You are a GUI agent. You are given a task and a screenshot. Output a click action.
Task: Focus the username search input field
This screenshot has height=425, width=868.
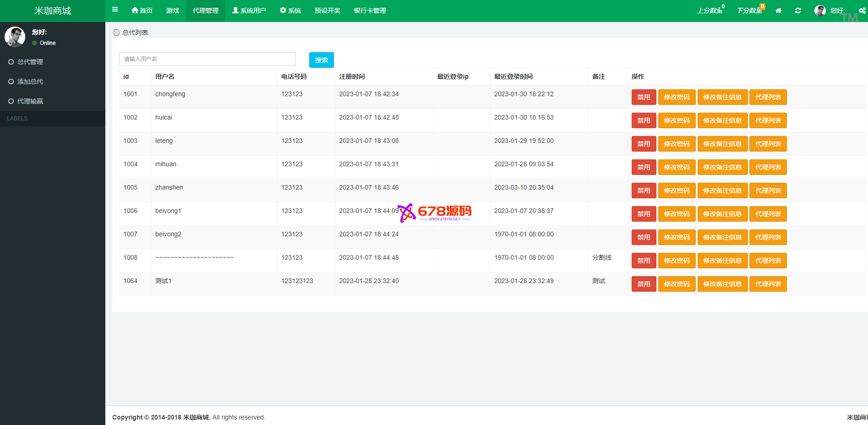tap(207, 59)
